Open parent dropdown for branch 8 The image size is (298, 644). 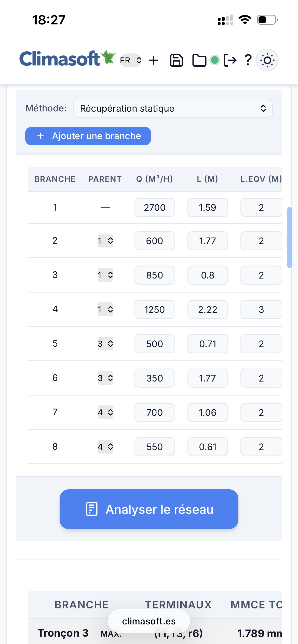(x=105, y=447)
